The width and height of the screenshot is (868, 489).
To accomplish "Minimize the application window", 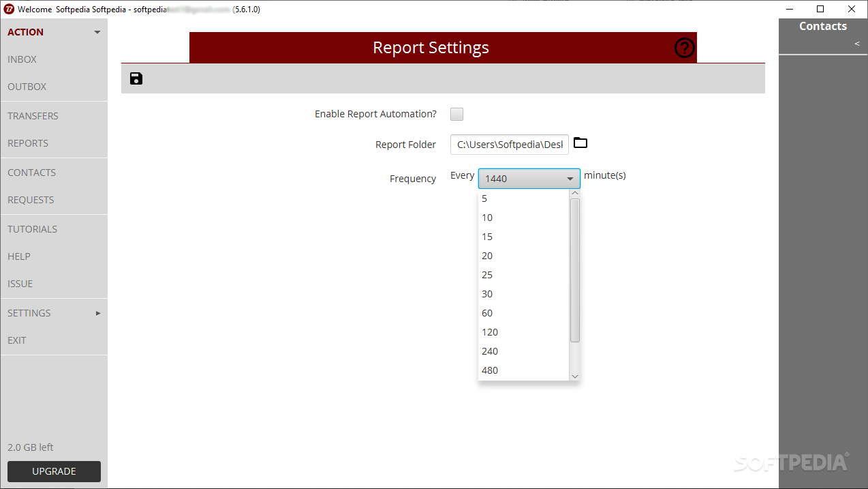I will 790,10.
